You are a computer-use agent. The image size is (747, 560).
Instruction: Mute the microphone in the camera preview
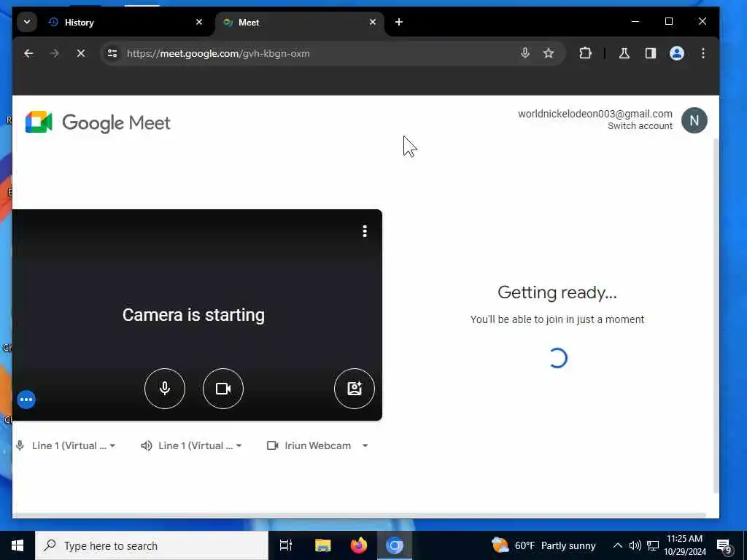(165, 389)
